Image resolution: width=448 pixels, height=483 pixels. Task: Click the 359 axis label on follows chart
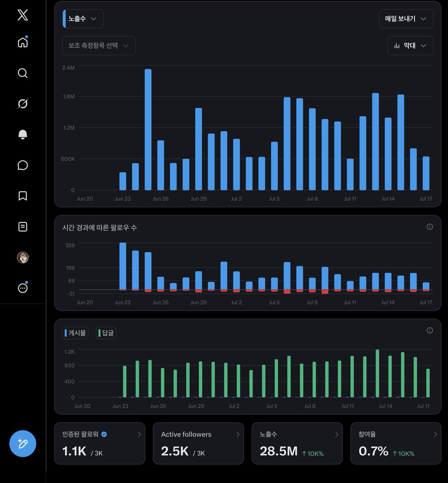tap(70, 245)
